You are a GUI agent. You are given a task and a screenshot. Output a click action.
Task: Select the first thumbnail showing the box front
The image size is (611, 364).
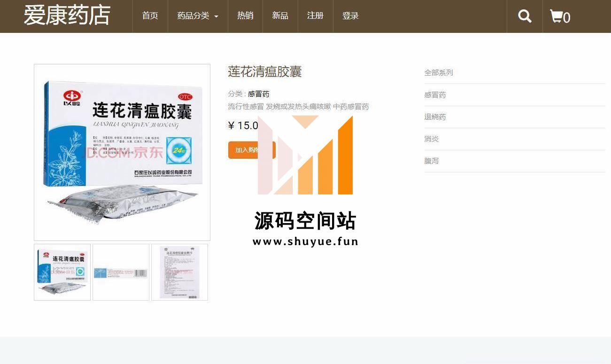(x=62, y=272)
